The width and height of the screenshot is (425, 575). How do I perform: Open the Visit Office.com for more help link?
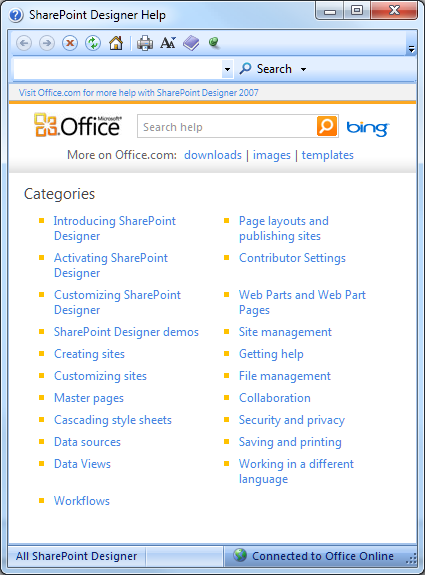pos(139,92)
